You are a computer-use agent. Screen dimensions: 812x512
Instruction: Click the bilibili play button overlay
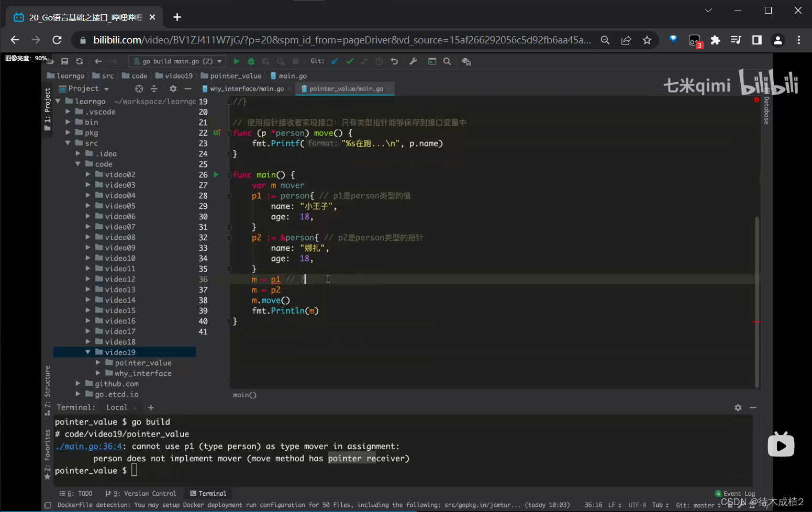tap(781, 445)
